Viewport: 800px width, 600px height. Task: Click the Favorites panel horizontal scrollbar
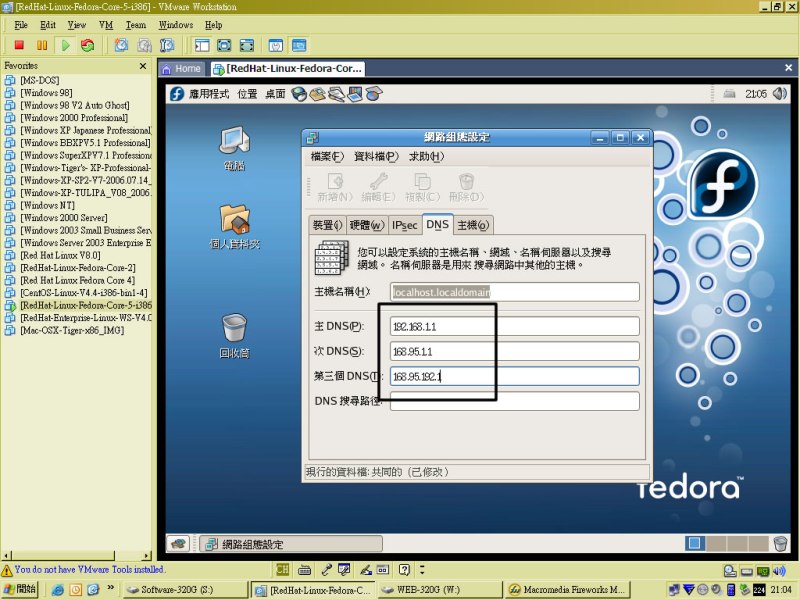tap(77, 556)
